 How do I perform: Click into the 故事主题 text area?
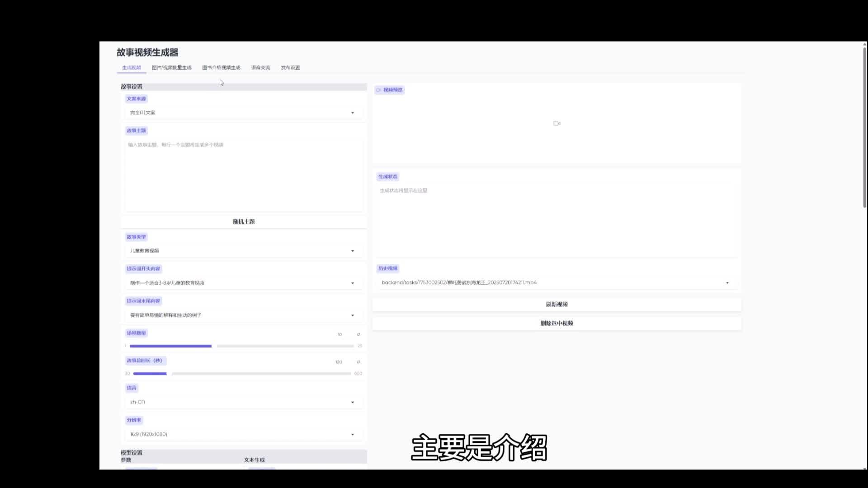click(244, 176)
